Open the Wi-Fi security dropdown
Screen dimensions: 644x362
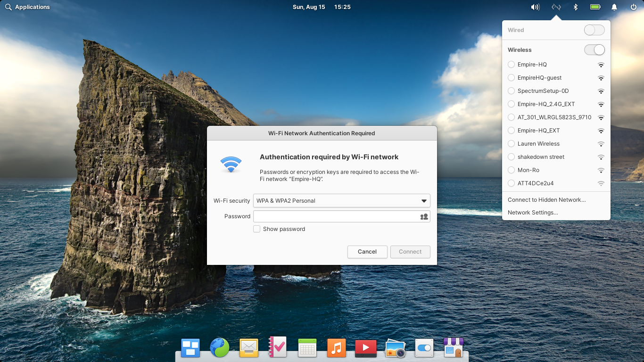click(342, 201)
